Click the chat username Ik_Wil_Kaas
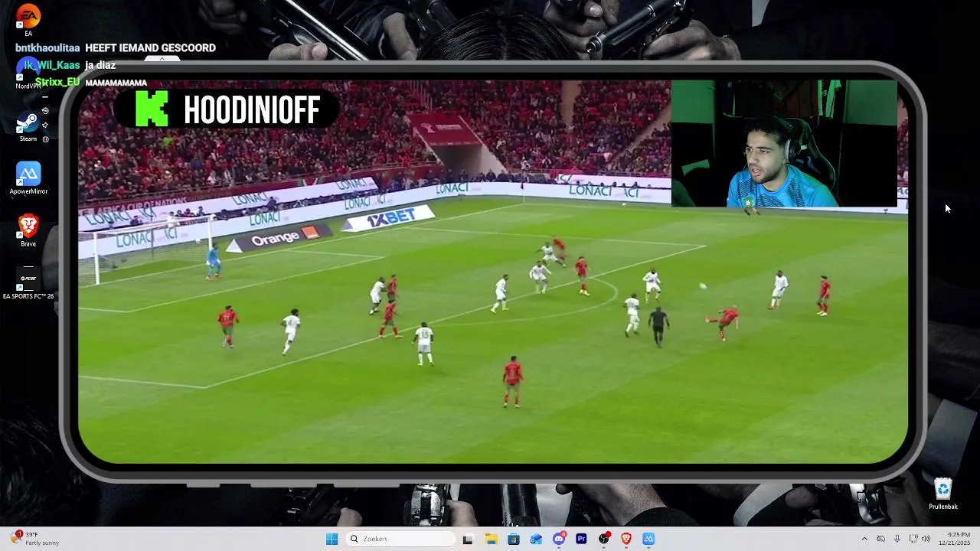This screenshot has width=980, height=551. pos(52,65)
